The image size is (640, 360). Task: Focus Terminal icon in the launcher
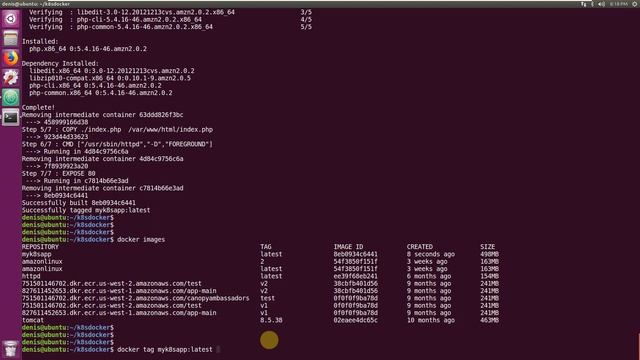point(11,118)
